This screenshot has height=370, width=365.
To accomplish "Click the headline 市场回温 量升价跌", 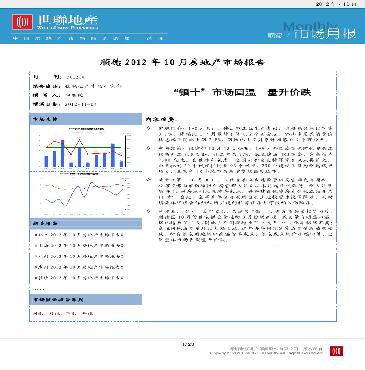I will 243,92.
